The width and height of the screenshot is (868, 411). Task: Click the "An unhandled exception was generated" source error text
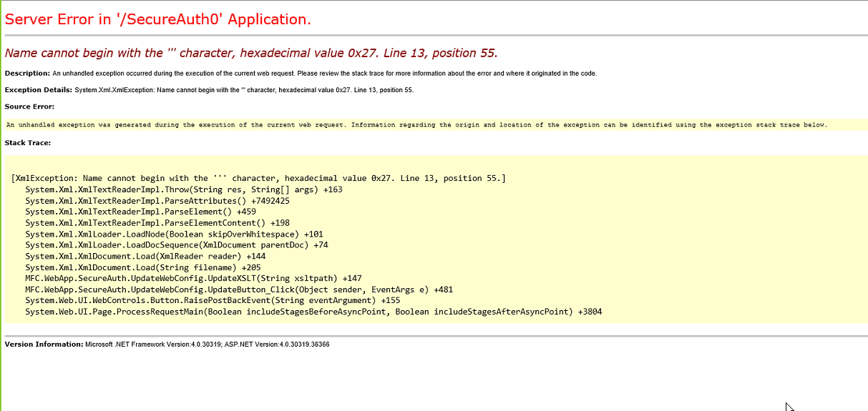tap(416, 124)
